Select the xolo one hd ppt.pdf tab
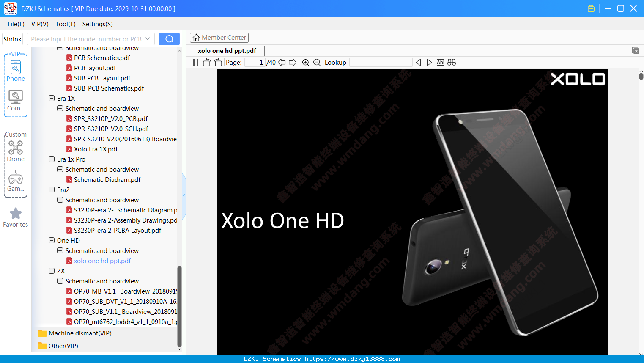The width and height of the screenshot is (644, 363). click(x=227, y=51)
